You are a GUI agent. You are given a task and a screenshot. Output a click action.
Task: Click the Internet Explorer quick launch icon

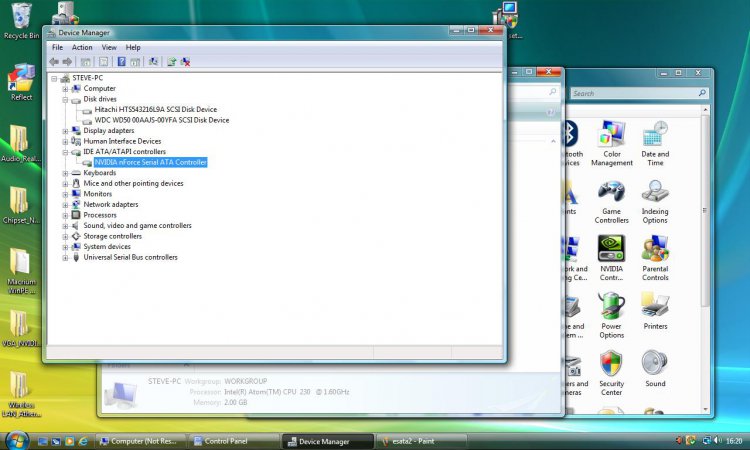83,441
